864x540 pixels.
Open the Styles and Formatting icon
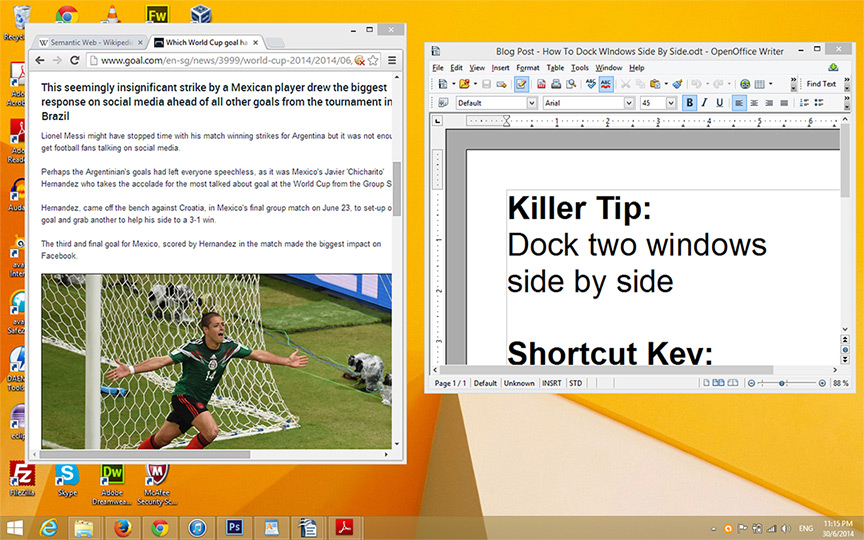pos(444,102)
